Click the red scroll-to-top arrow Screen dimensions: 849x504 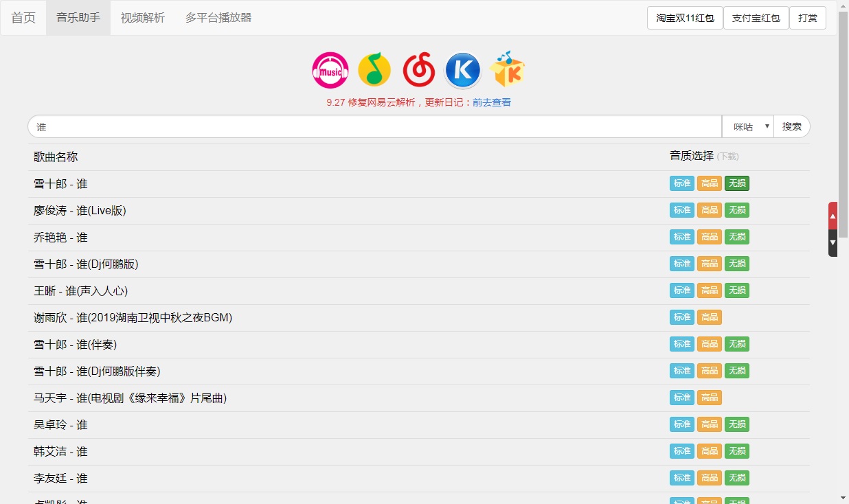833,216
